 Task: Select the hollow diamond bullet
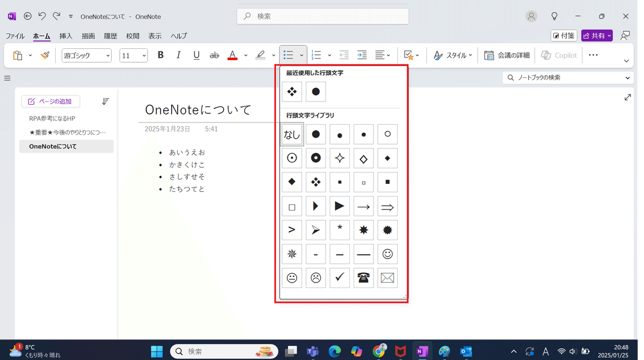click(363, 158)
